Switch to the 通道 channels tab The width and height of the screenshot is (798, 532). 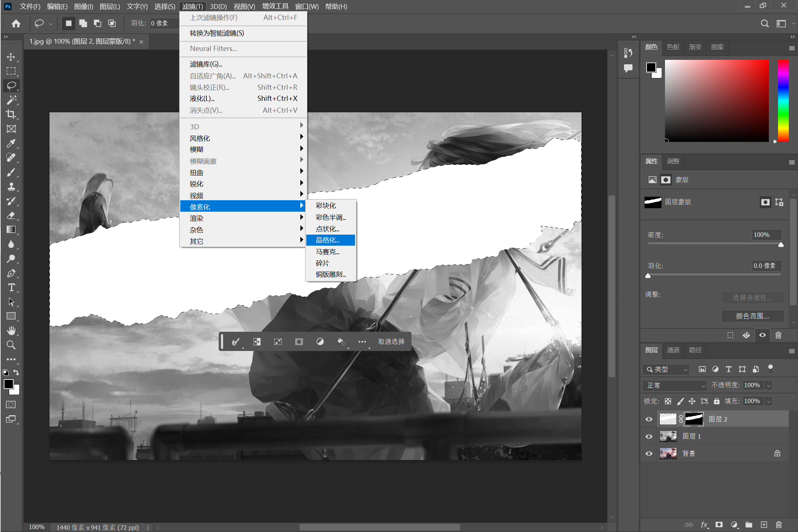click(673, 350)
